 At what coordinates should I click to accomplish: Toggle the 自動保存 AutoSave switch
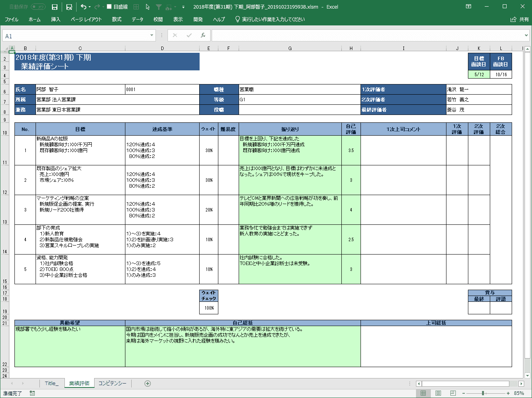tap(38, 7)
